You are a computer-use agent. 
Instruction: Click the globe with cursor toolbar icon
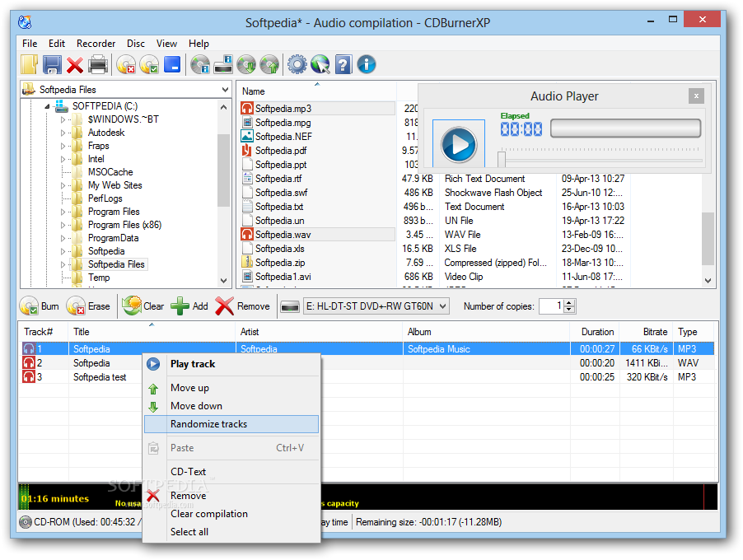pos(320,64)
